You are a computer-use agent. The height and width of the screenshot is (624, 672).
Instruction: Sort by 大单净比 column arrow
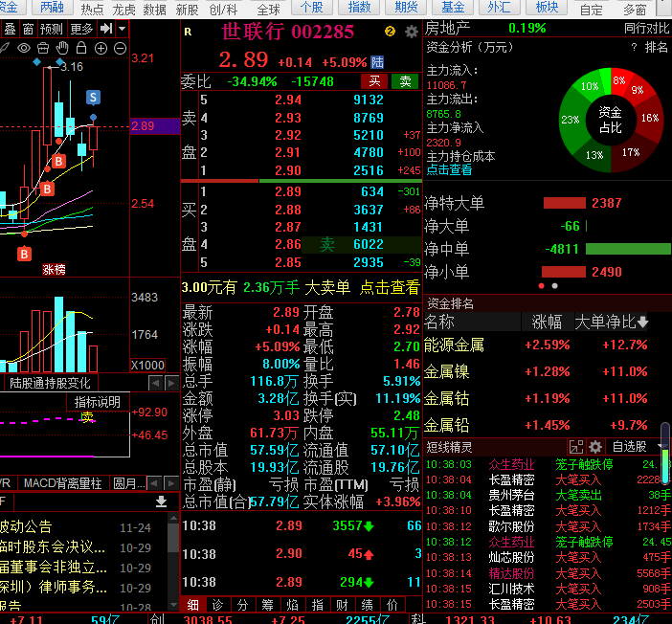pos(642,323)
